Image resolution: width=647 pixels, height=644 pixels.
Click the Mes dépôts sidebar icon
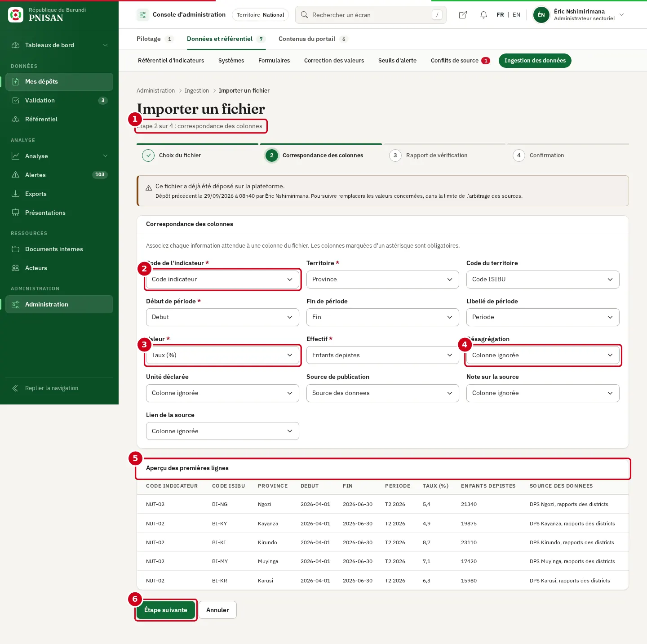(x=16, y=81)
